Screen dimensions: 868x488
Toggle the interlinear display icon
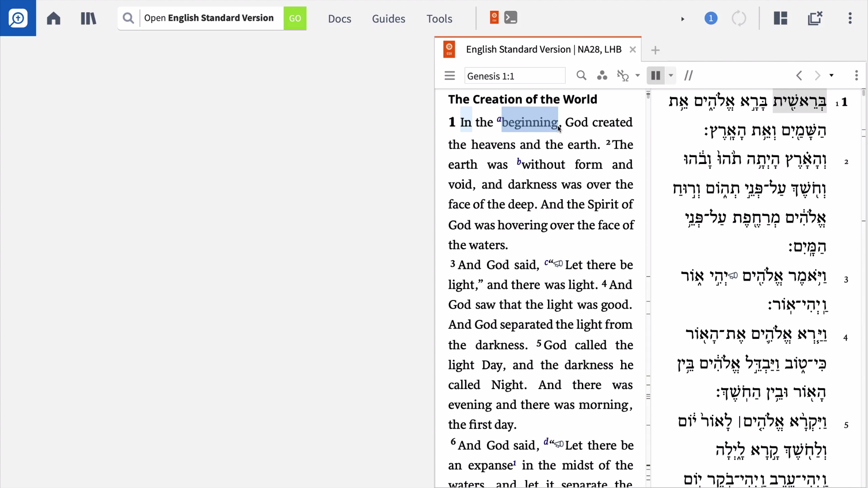[x=623, y=75]
